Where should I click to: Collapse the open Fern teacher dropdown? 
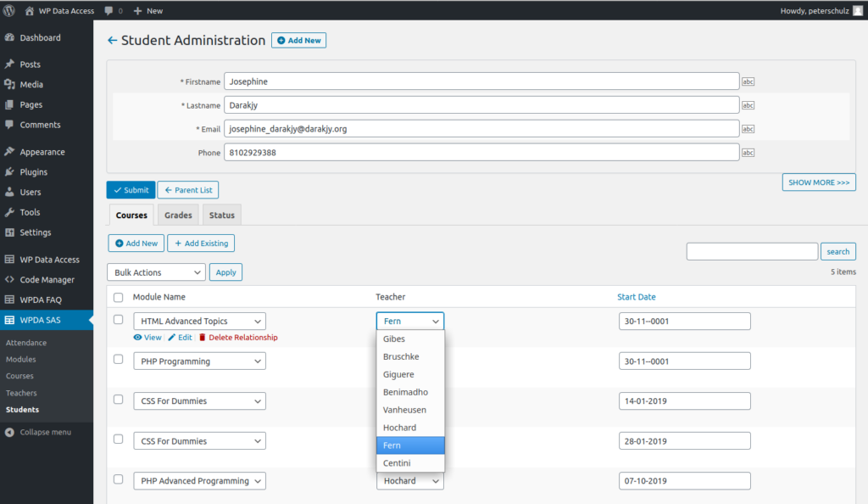(x=410, y=322)
